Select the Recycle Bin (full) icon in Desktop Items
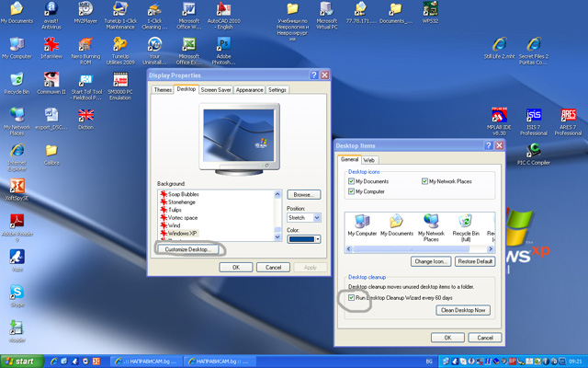This screenshot has height=368, width=588. (x=465, y=220)
